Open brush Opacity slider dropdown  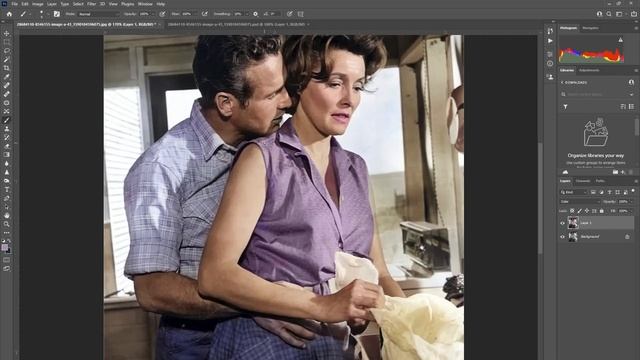tap(153, 14)
